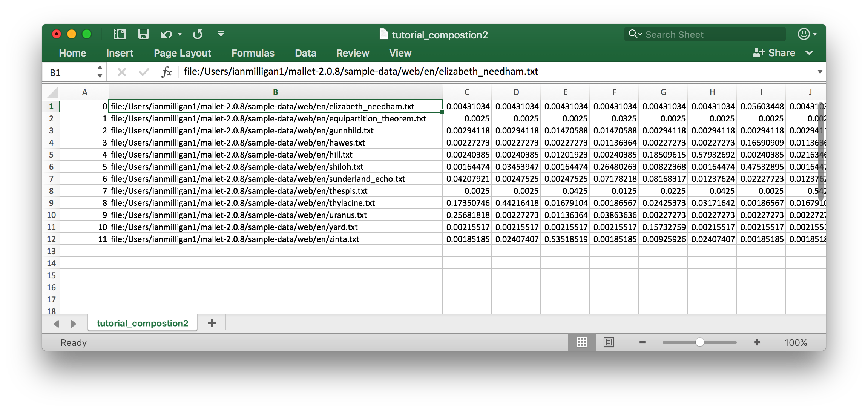Expand the formula bar chevron
Screen dimensions: 868x411
(819, 72)
